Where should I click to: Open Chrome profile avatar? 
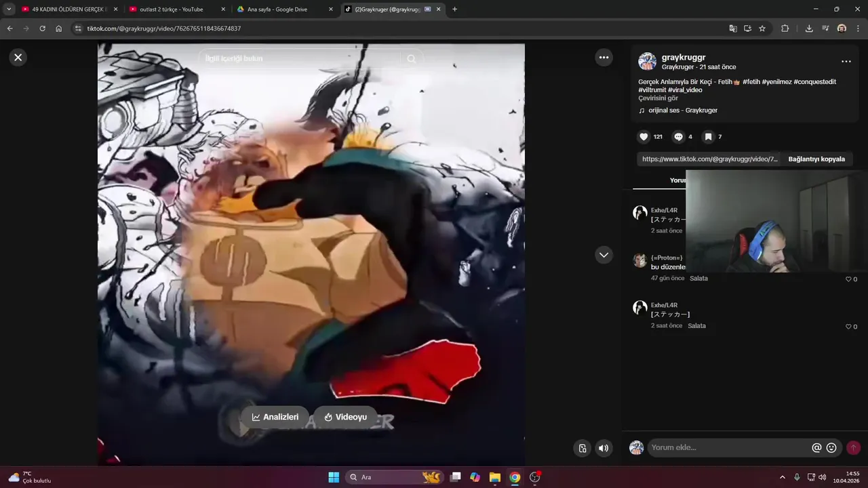[x=842, y=28]
